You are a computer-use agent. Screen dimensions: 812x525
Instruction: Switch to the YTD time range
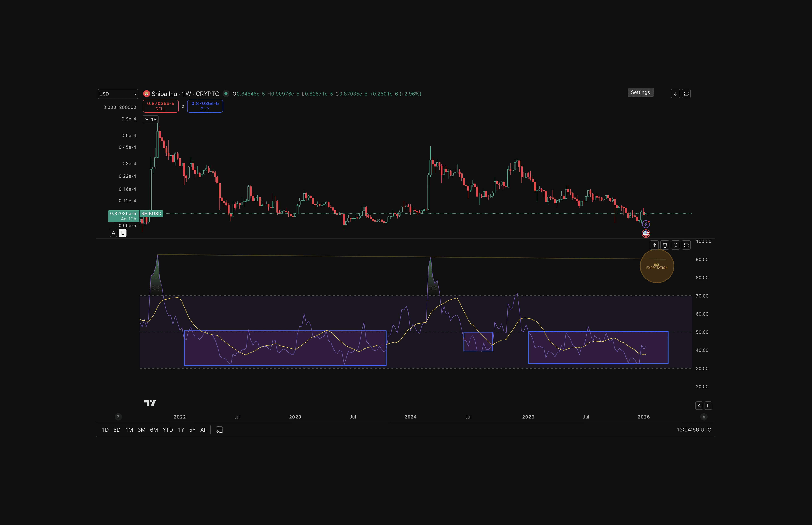click(168, 430)
